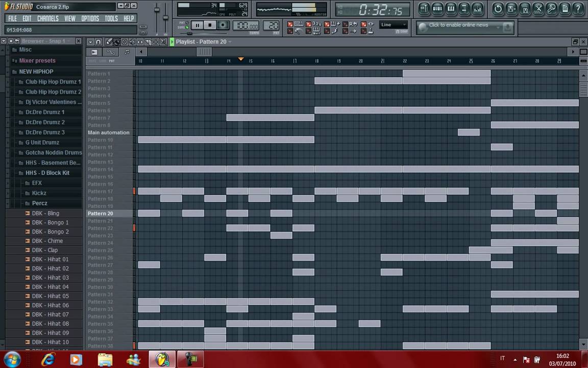Toggle auto-scroll switch
588x368 pixels.
coord(345,31)
